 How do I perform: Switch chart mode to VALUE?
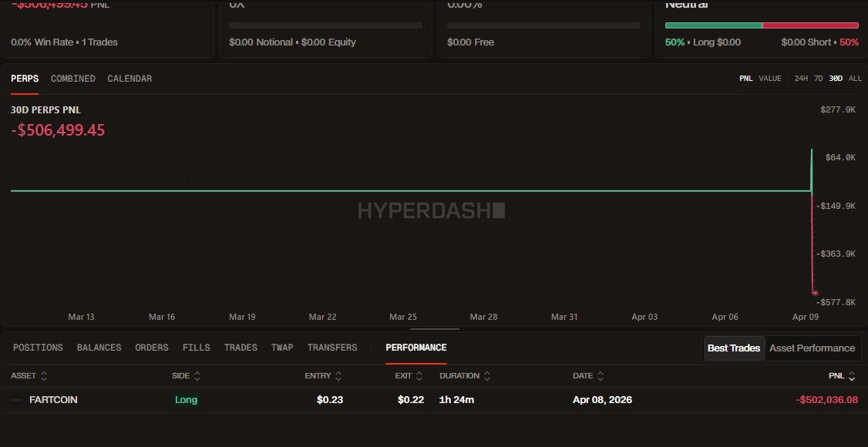coord(770,79)
